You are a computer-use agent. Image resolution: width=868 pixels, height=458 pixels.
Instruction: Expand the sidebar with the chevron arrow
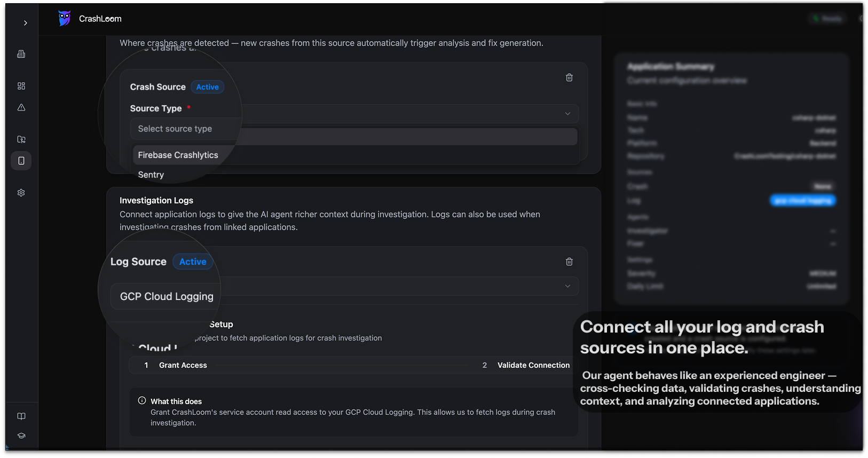[x=25, y=23]
